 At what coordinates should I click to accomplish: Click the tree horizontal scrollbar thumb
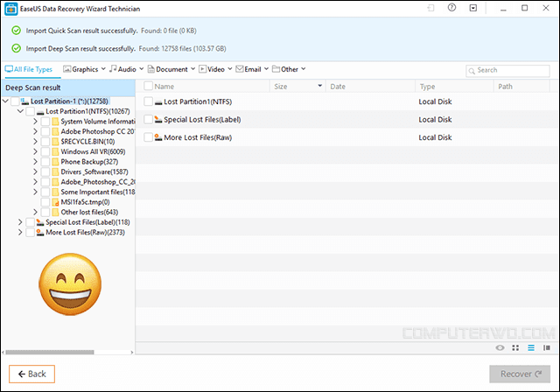click(x=50, y=353)
